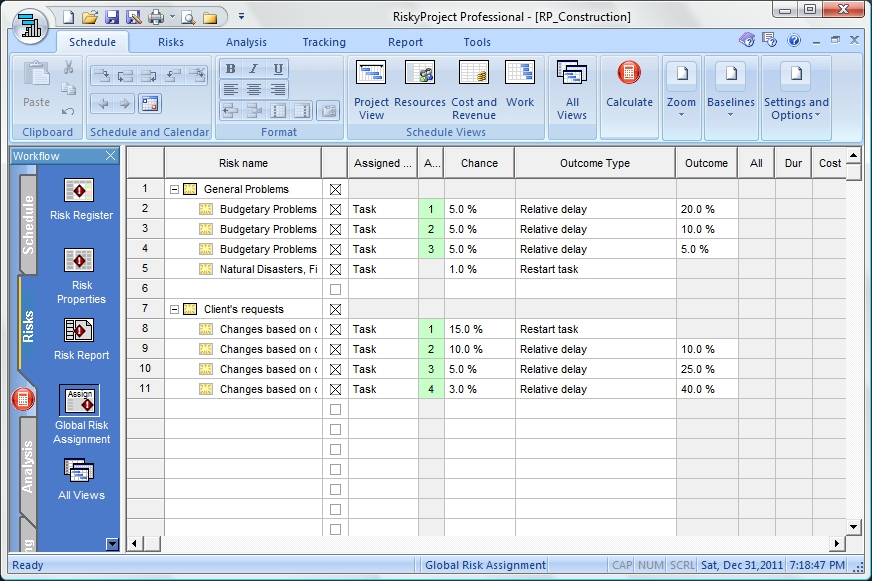
Task: Toggle checkbox for row 3 Budgetary Problems
Action: point(335,229)
